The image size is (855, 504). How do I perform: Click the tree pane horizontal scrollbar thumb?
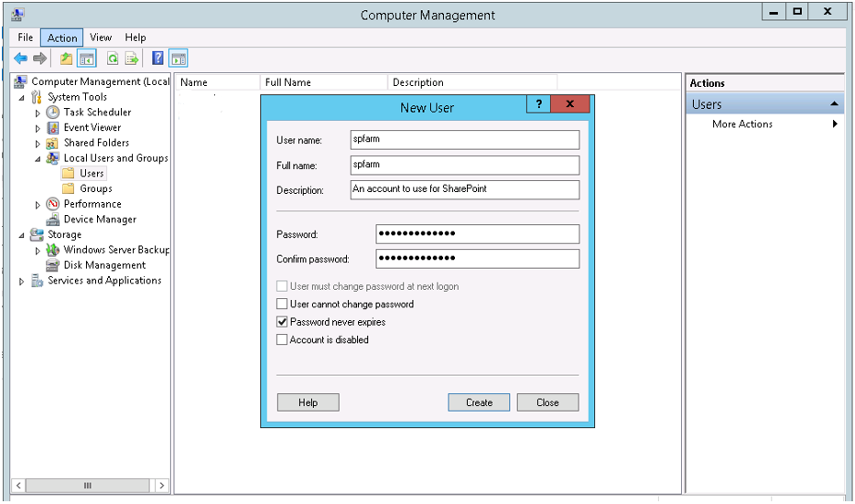(88, 486)
